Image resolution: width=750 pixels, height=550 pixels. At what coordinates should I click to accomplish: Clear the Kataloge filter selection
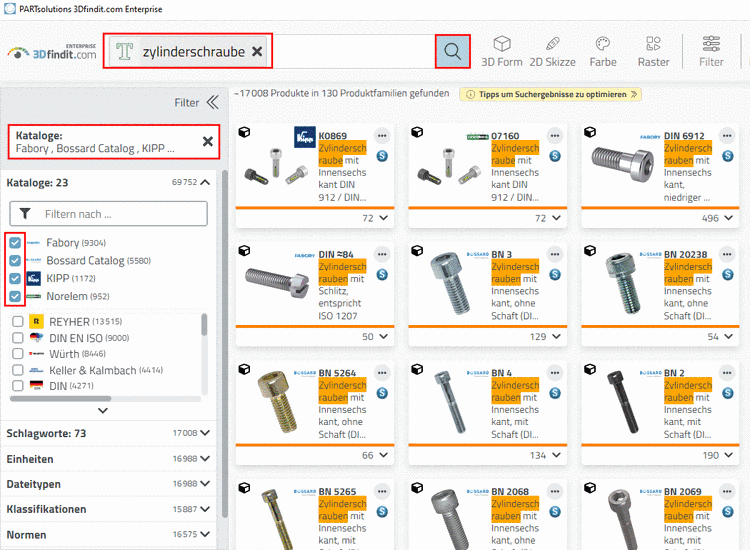click(x=208, y=141)
